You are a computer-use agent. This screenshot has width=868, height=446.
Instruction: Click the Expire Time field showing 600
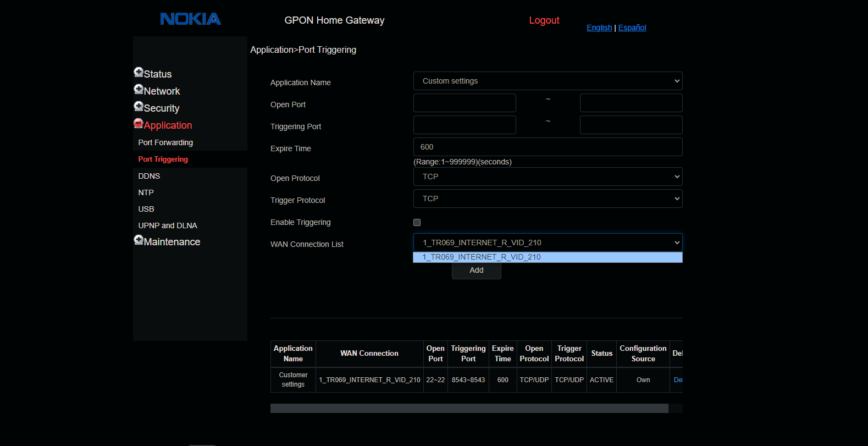pyautogui.click(x=548, y=147)
